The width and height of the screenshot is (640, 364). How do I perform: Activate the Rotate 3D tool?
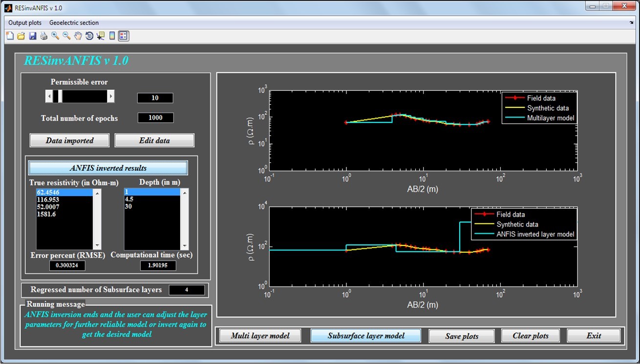click(88, 36)
